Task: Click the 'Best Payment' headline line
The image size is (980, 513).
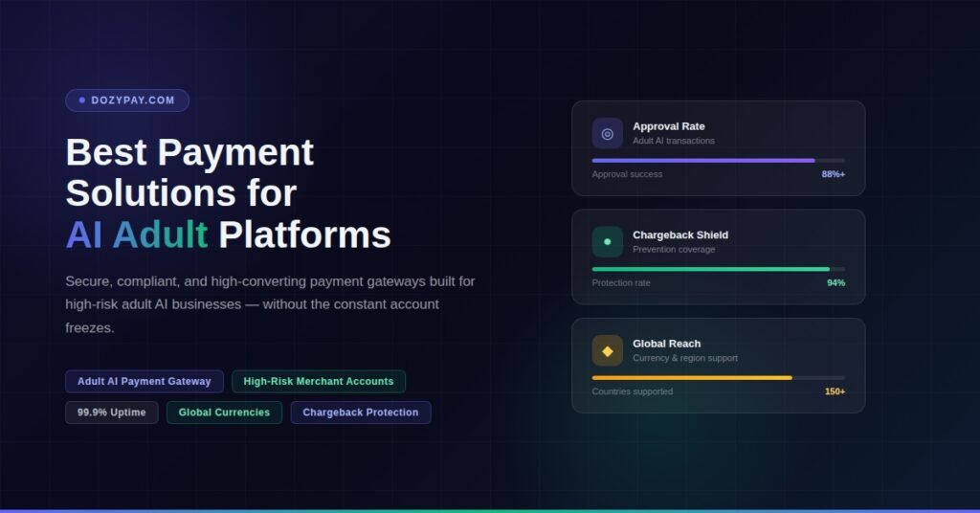Action: pos(189,152)
